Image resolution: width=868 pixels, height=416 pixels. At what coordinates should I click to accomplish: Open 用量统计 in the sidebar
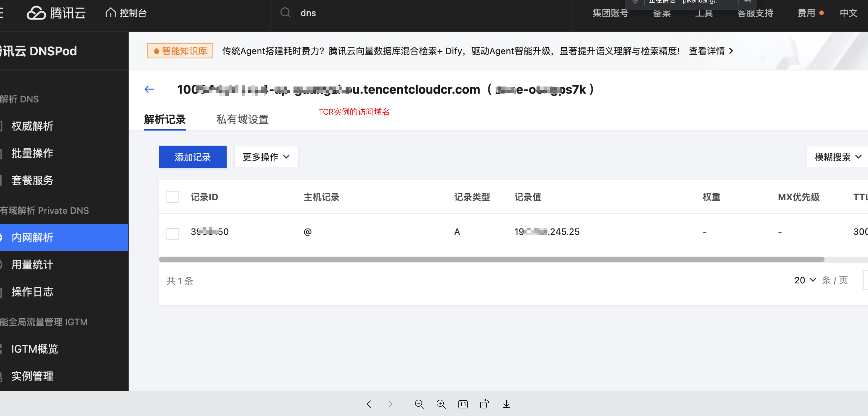click(32, 265)
